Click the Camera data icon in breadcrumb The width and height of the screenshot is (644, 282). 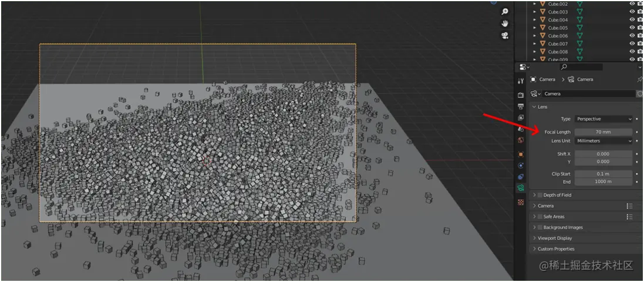(571, 79)
